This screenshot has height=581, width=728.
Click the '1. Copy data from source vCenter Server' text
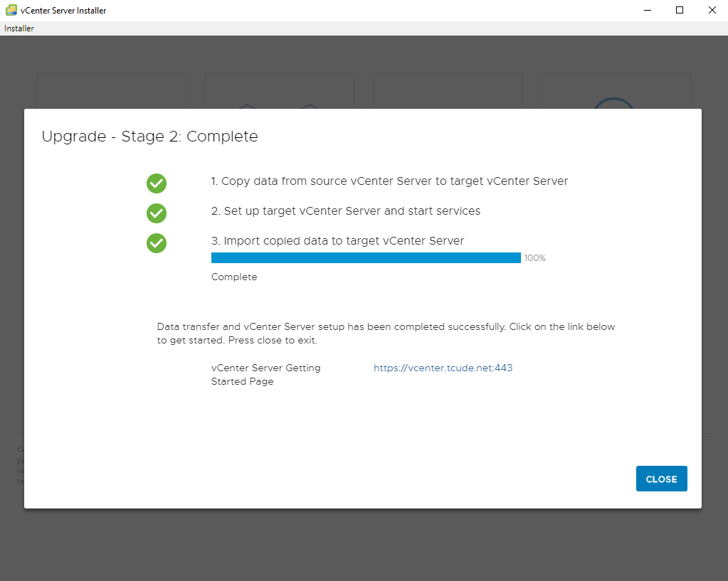tap(389, 181)
